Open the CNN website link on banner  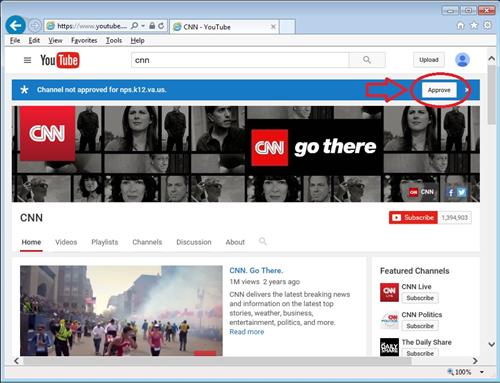[x=422, y=192]
